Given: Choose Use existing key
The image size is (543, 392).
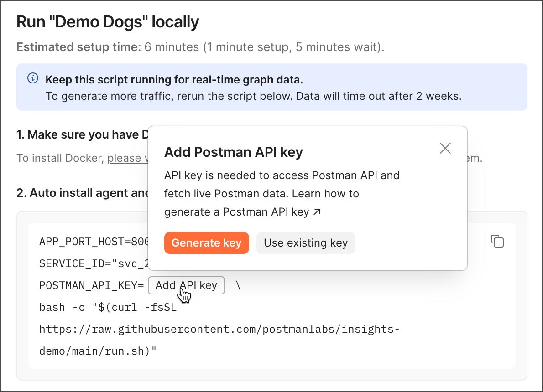Looking at the screenshot, I should (x=306, y=243).
